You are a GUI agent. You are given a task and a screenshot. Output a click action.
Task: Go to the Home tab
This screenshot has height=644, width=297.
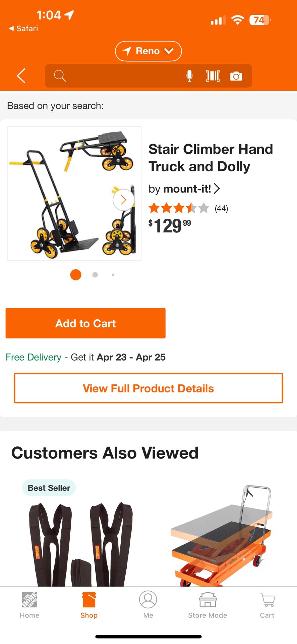[29, 605]
